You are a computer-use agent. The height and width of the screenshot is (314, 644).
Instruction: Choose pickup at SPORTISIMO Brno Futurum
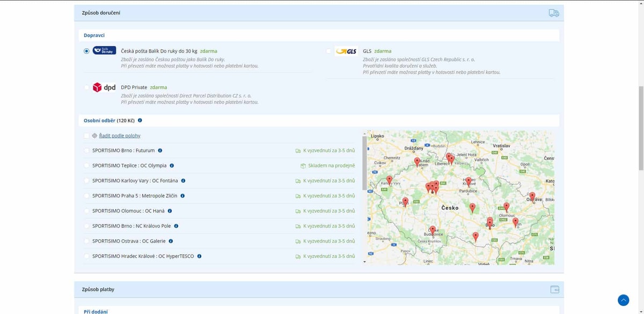coord(86,151)
